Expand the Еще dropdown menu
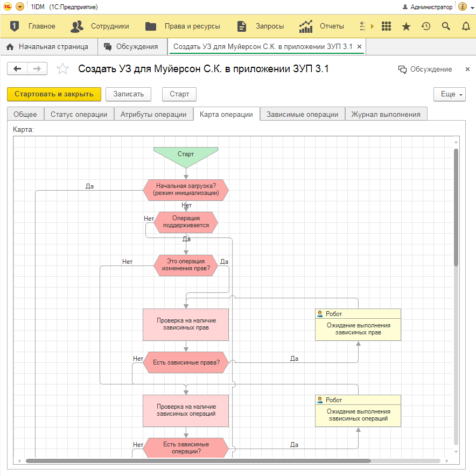476x476 pixels. (x=449, y=94)
